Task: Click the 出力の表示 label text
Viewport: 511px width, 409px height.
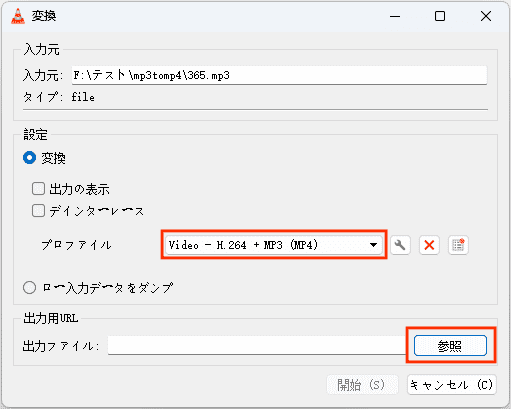Action: [x=79, y=189]
